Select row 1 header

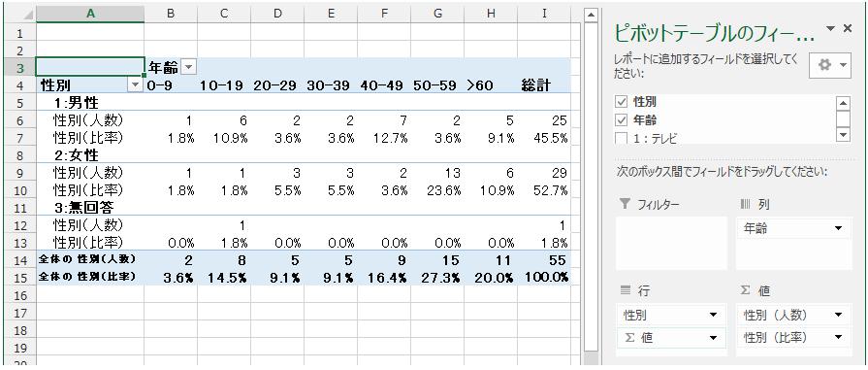20,33
